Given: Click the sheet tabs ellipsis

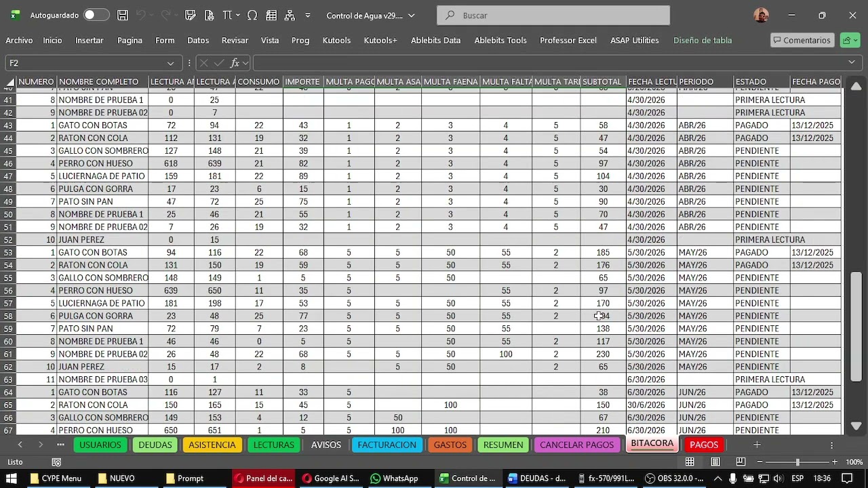Looking at the screenshot, I should pos(60,445).
